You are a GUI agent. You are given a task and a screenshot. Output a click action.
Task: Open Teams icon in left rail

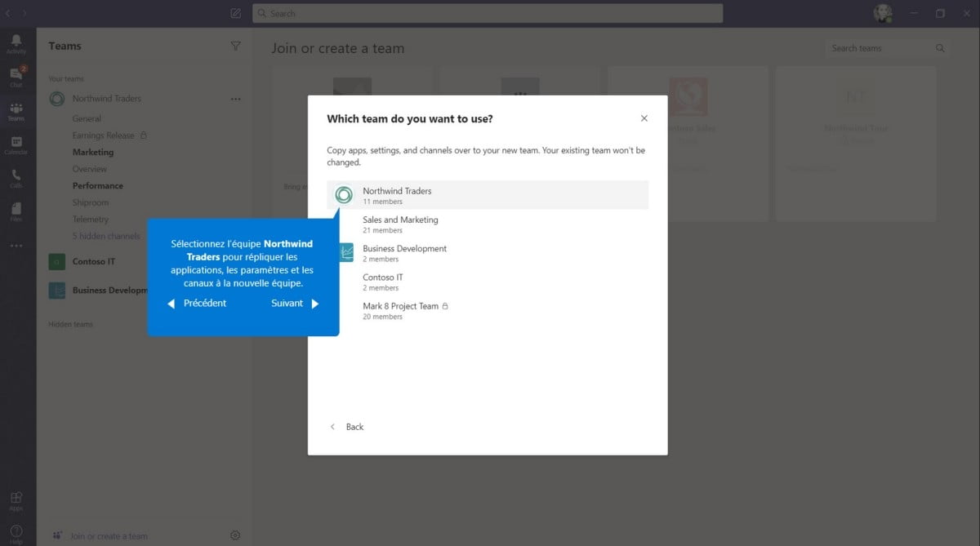(16, 111)
